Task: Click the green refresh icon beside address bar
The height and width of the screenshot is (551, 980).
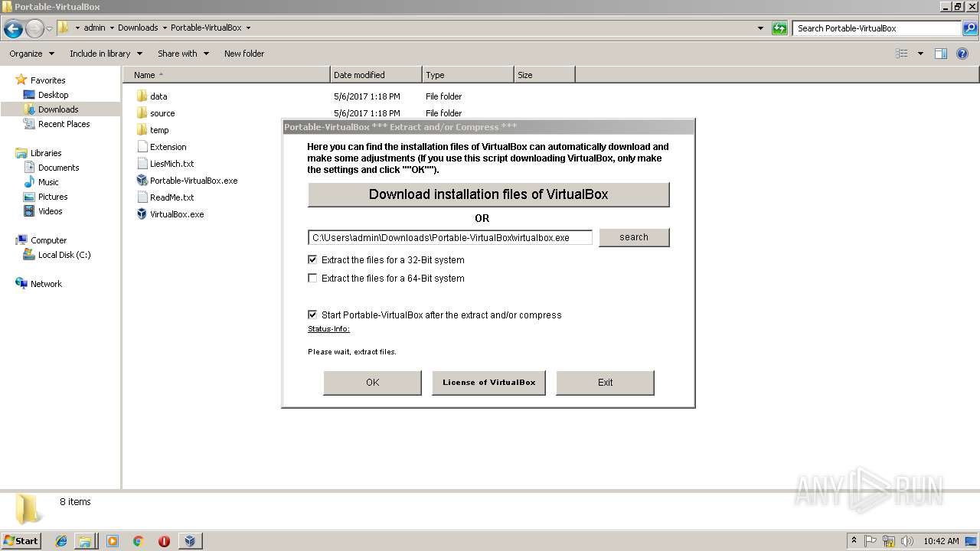Action: tap(779, 28)
